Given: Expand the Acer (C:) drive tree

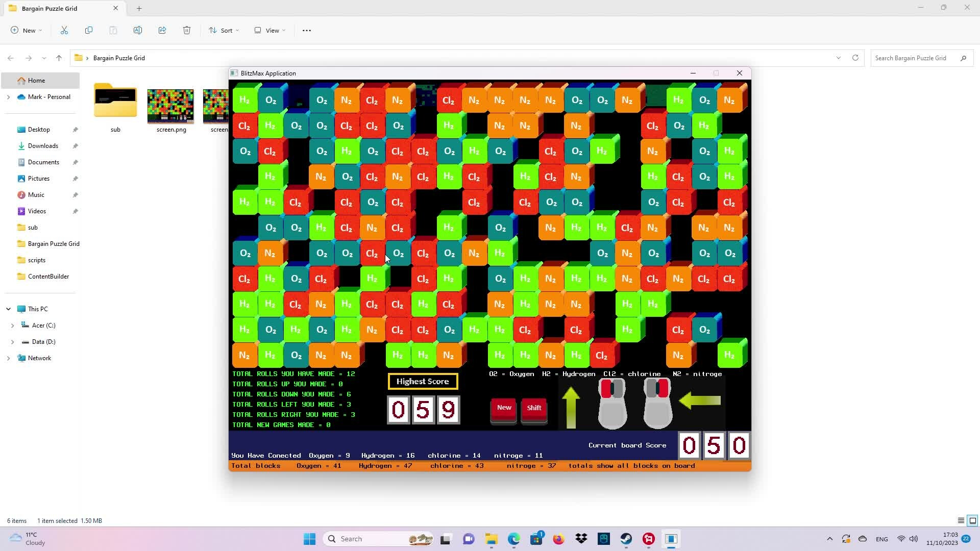Looking at the screenshot, I should tap(13, 325).
